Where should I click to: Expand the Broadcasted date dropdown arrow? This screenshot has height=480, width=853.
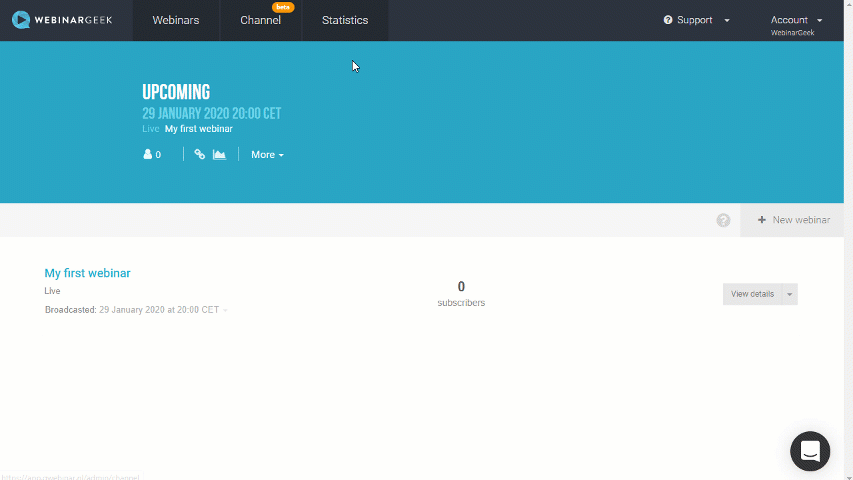tap(225, 311)
